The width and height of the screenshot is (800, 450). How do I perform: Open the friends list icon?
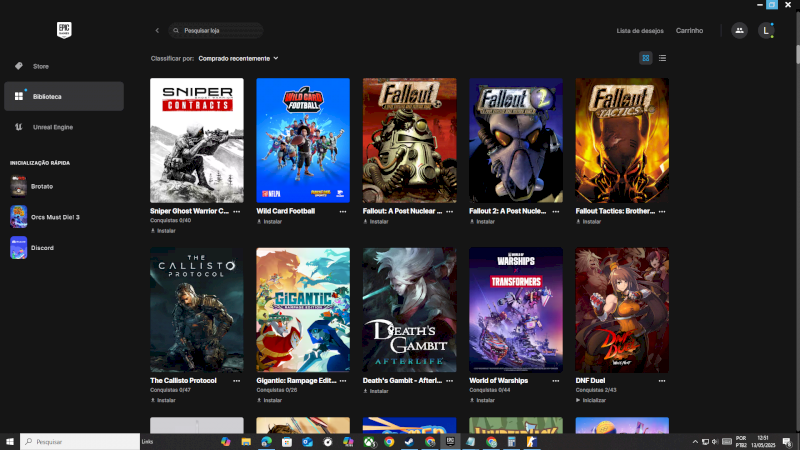pyautogui.click(x=739, y=31)
